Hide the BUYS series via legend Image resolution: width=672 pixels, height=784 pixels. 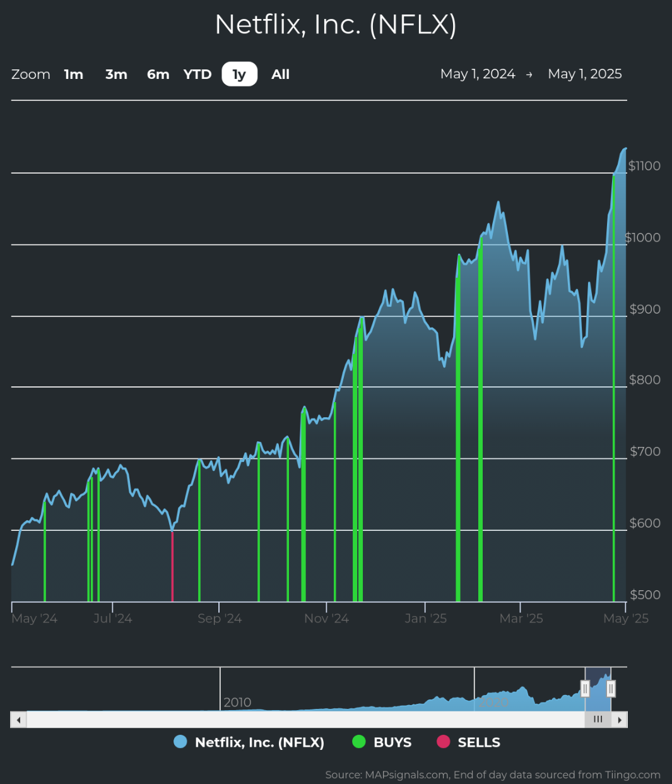pos(382,742)
